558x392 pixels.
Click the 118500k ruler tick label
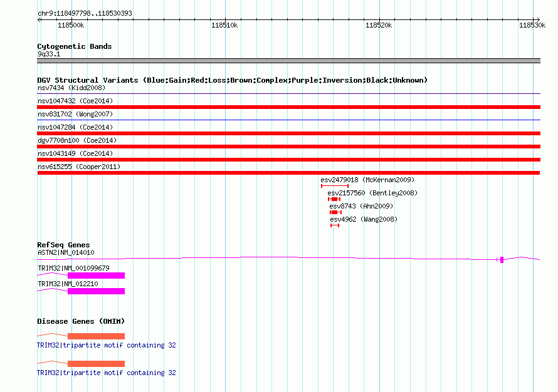tap(71, 25)
